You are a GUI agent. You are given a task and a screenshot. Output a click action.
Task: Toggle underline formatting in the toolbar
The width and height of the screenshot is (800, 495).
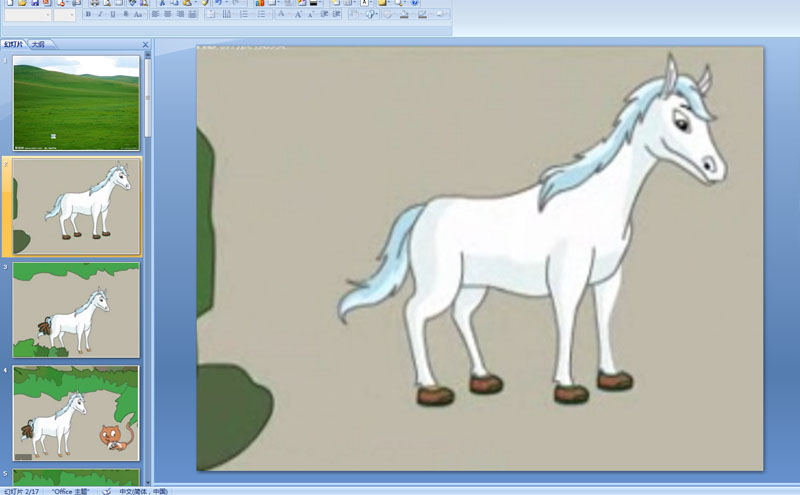coord(113,14)
